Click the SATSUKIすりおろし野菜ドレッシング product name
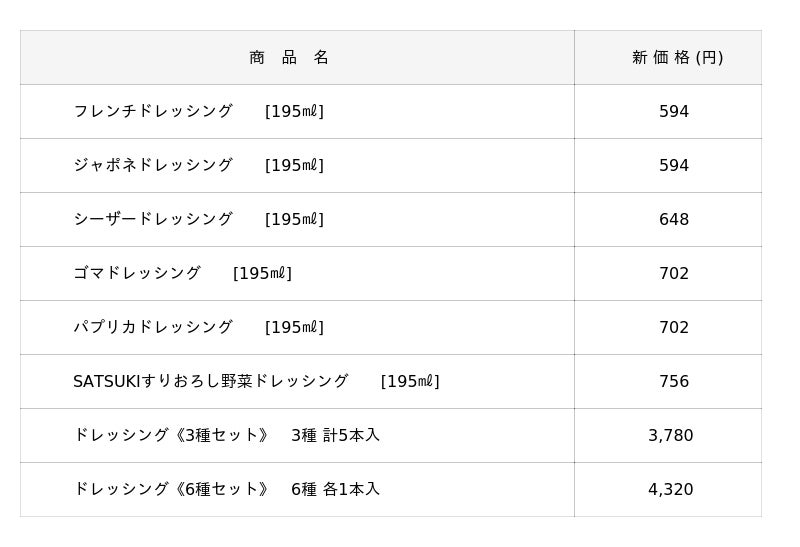Image resolution: width=800 pixels, height=547 pixels. 211,382
